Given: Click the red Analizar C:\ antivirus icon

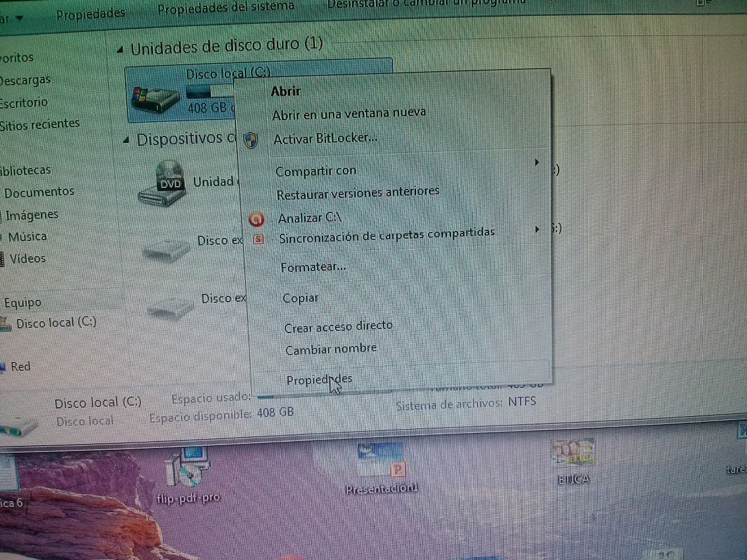Looking at the screenshot, I should point(256,219).
